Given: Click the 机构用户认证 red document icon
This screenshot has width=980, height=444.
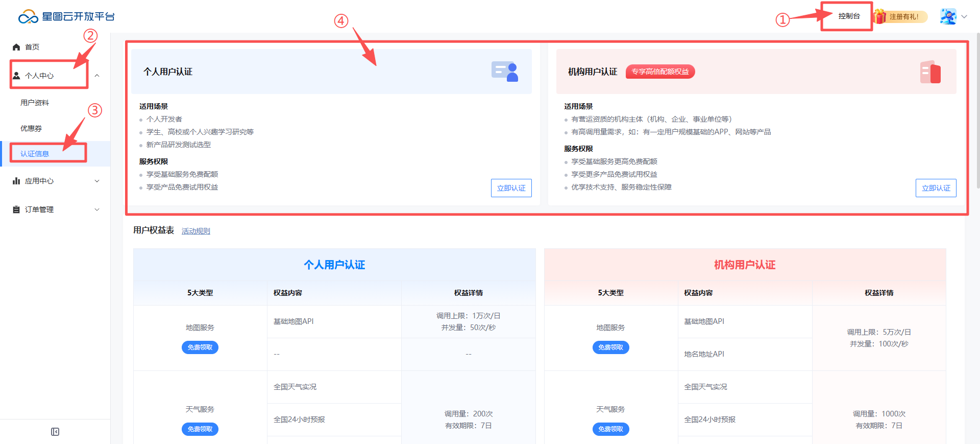Looking at the screenshot, I should [x=930, y=72].
